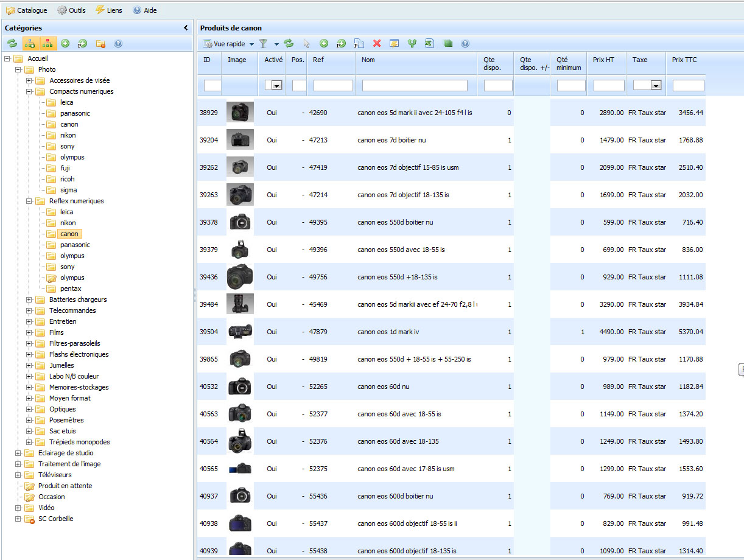The width and height of the screenshot is (744, 560).
Task: Select the Accueil root node
Action: [x=37, y=58]
